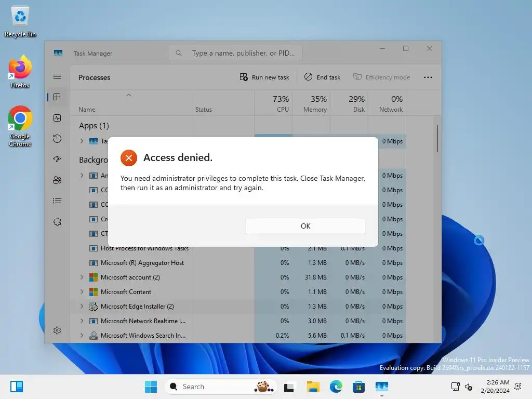This screenshot has width=532, height=399.
Task: Click the Microsoft Content process icon
Action: [94, 292]
